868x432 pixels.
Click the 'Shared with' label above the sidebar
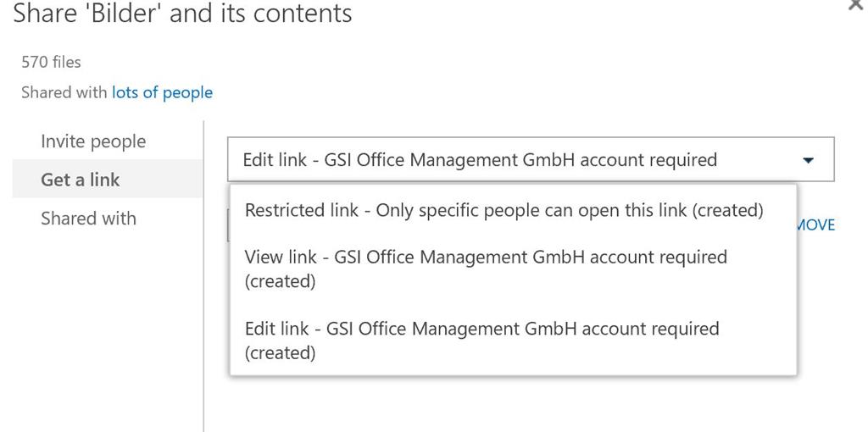pos(64,92)
